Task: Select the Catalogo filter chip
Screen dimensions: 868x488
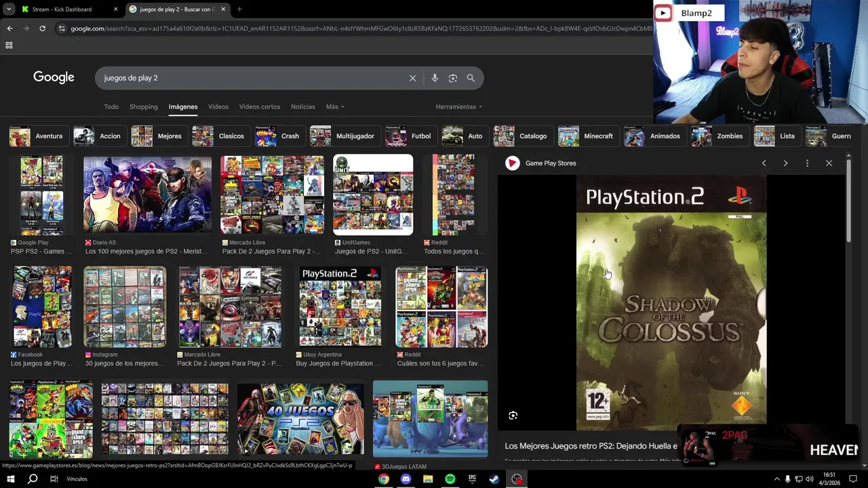Action: click(x=523, y=136)
